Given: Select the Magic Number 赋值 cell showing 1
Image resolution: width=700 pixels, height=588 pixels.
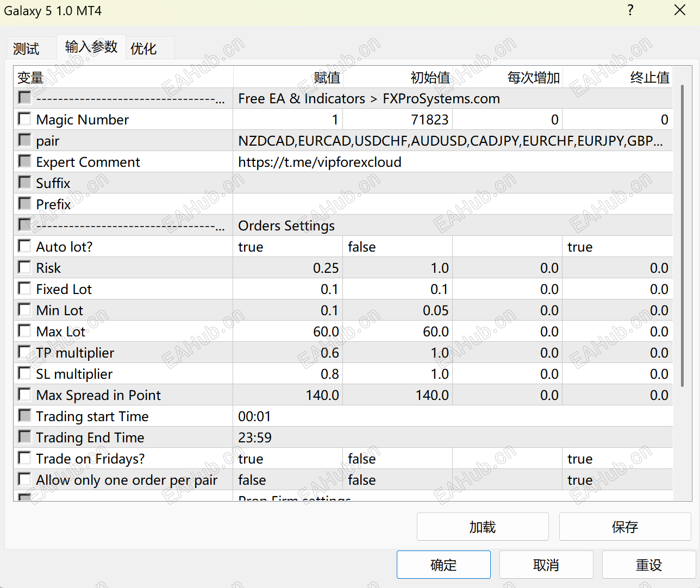Looking at the screenshot, I should coord(288,120).
